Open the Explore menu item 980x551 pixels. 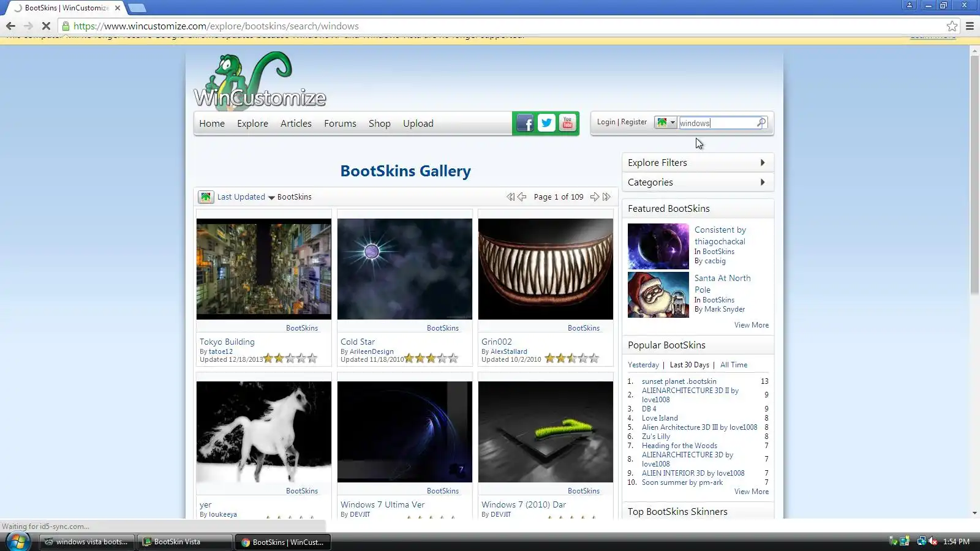[x=252, y=123]
